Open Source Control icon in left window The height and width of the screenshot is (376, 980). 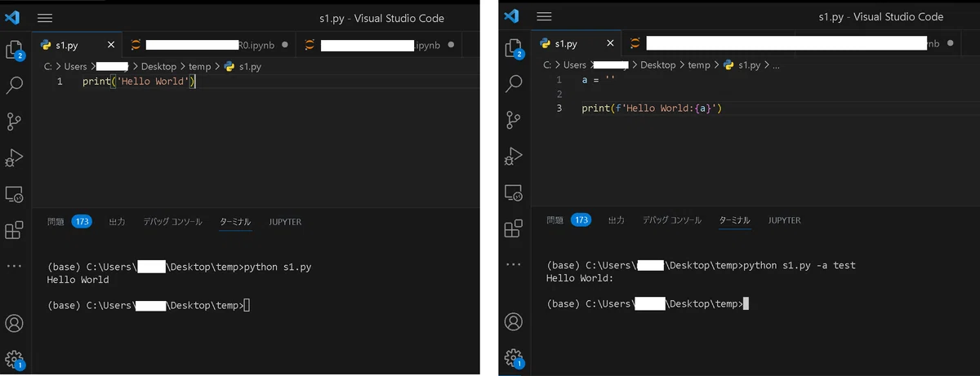15,122
